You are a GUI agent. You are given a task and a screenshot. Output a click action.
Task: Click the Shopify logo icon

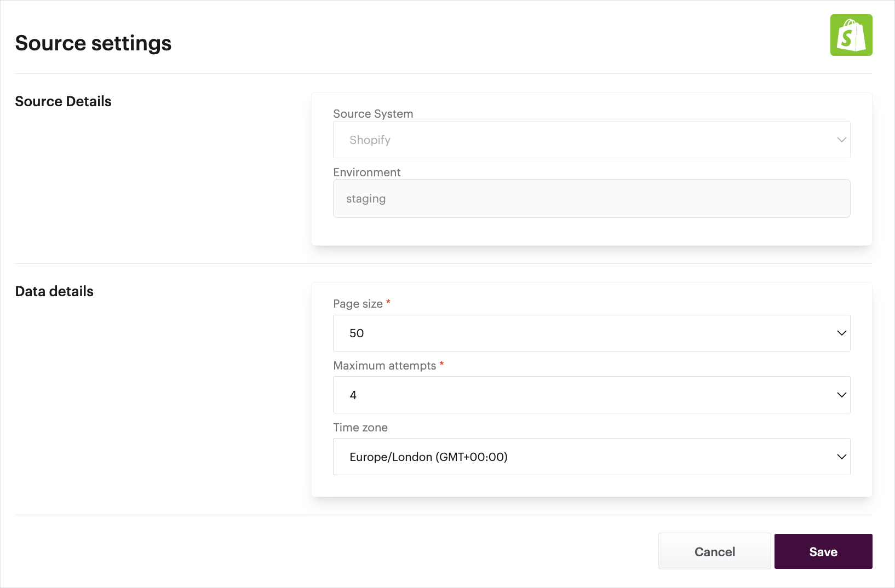tap(851, 35)
